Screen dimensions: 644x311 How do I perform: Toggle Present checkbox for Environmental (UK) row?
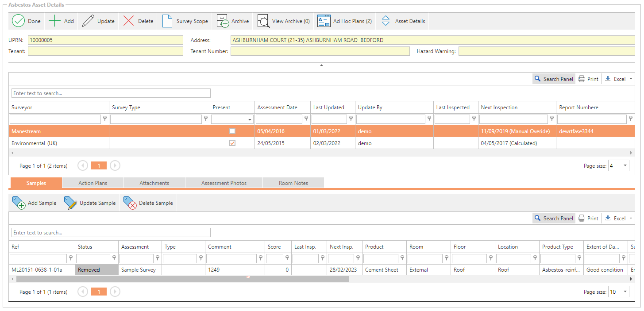[232, 143]
